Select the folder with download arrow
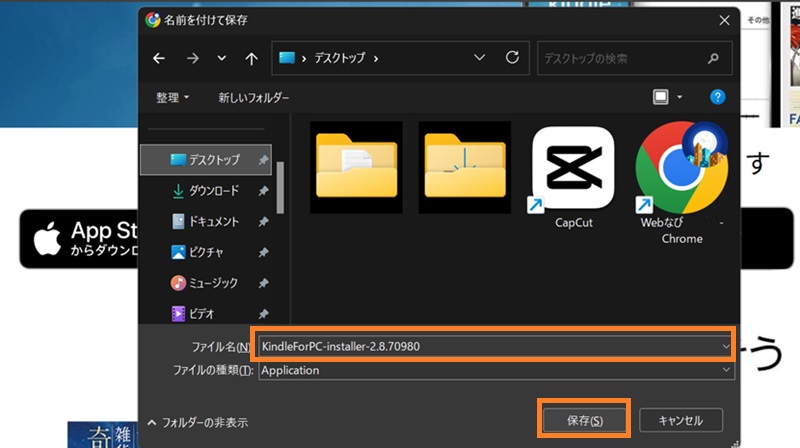Image resolution: width=800 pixels, height=448 pixels. [x=465, y=167]
